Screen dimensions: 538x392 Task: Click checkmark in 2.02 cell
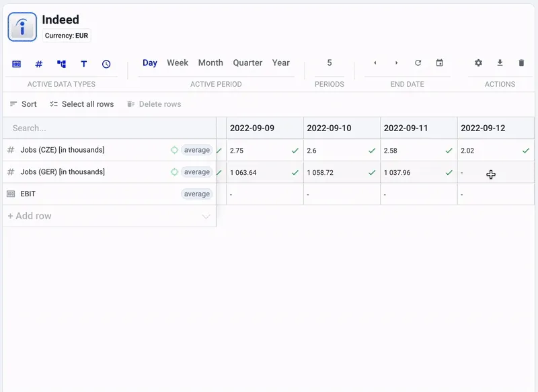[526, 151]
